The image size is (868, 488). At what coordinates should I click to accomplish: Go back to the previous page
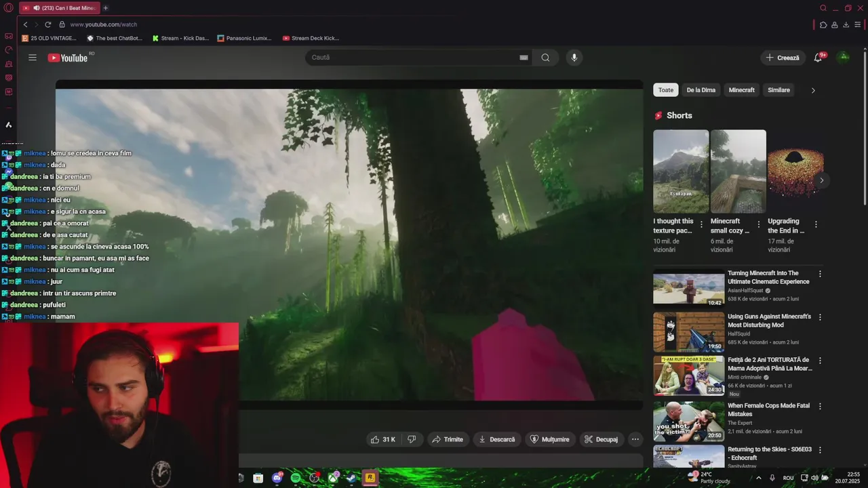26,24
